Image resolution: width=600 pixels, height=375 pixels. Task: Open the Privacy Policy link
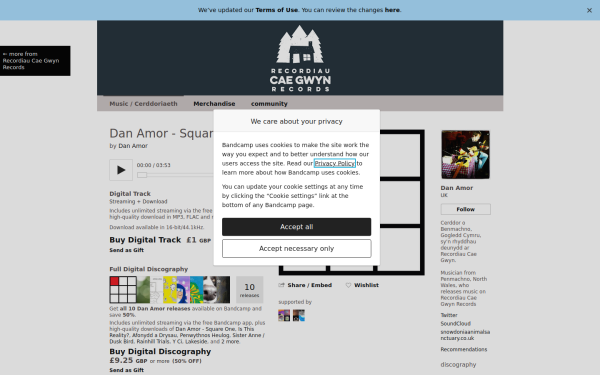(335, 163)
